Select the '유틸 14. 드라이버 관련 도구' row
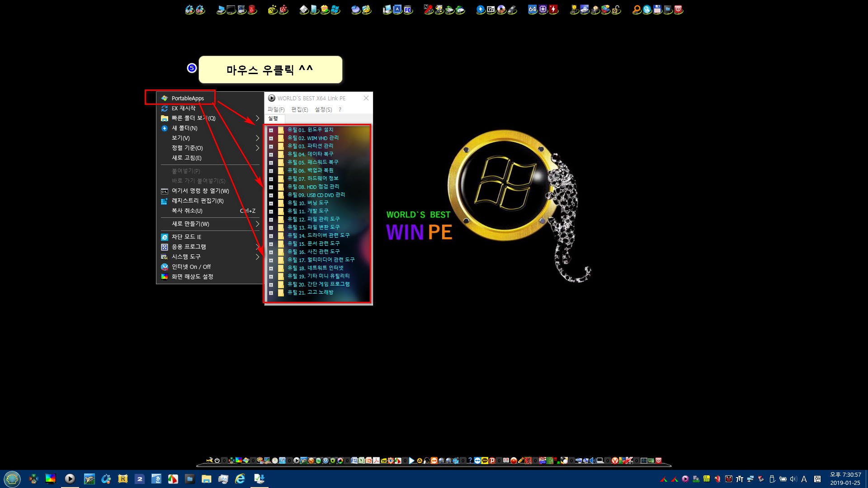Image resolution: width=868 pixels, height=488 pixels. (x=318, y=236)
